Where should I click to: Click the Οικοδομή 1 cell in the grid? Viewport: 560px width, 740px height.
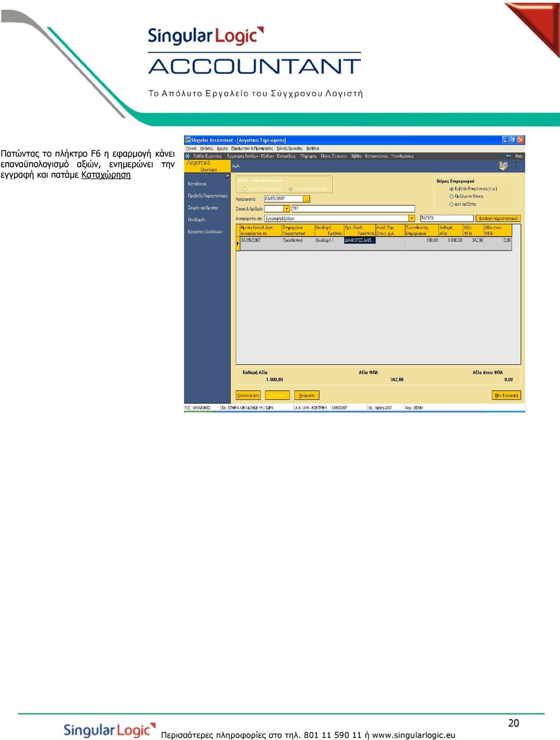click(x=329, y=240)
